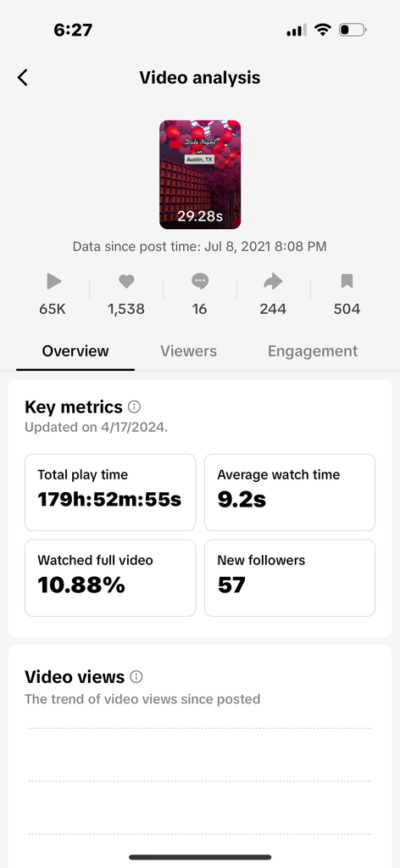Tap the 1,538 likes count
Screen dimensions: 400x868
126,309
